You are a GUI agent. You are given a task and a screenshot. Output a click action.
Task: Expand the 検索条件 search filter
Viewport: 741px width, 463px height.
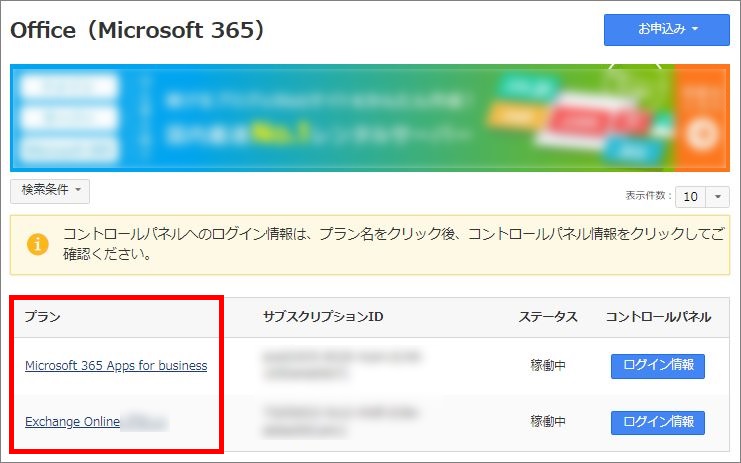[49, 189]
